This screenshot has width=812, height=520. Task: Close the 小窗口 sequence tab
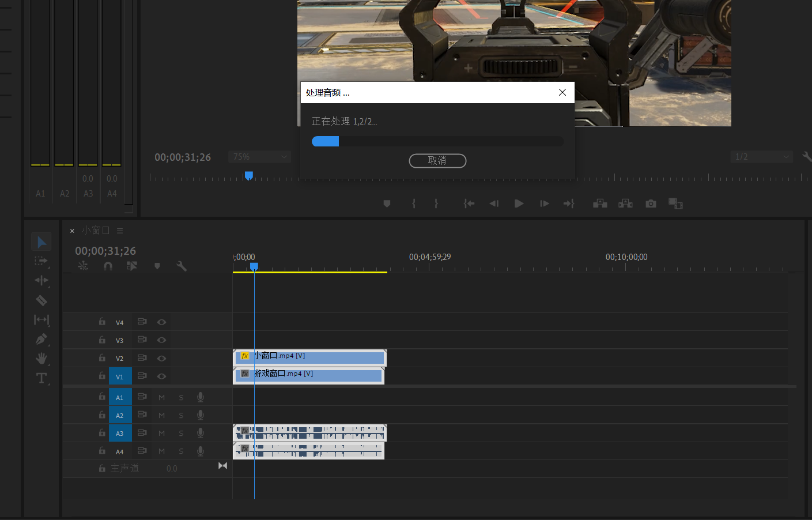(x=72, y=231)
